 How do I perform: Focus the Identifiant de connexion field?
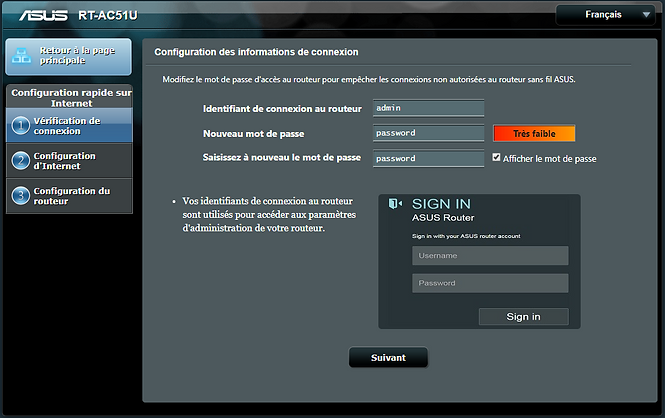428,108
